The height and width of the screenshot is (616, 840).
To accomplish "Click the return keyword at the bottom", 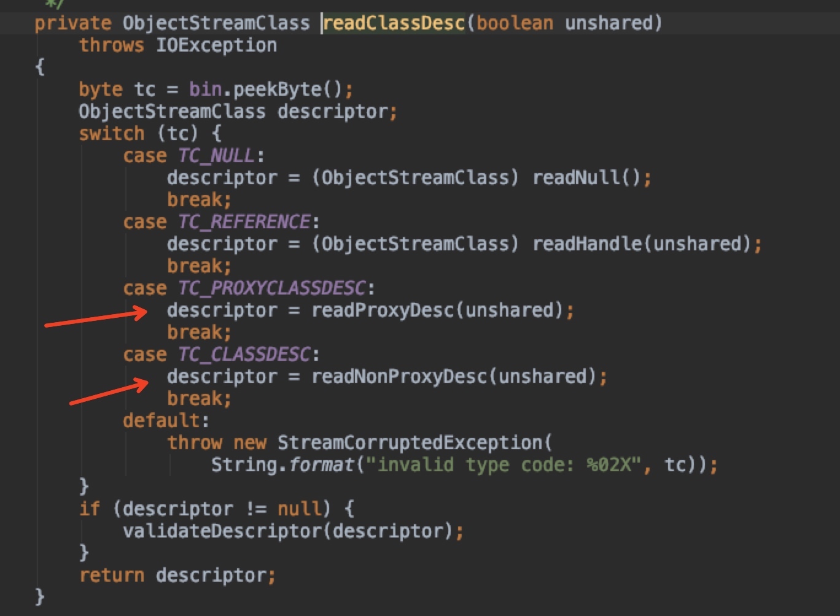I will (111, 576).
